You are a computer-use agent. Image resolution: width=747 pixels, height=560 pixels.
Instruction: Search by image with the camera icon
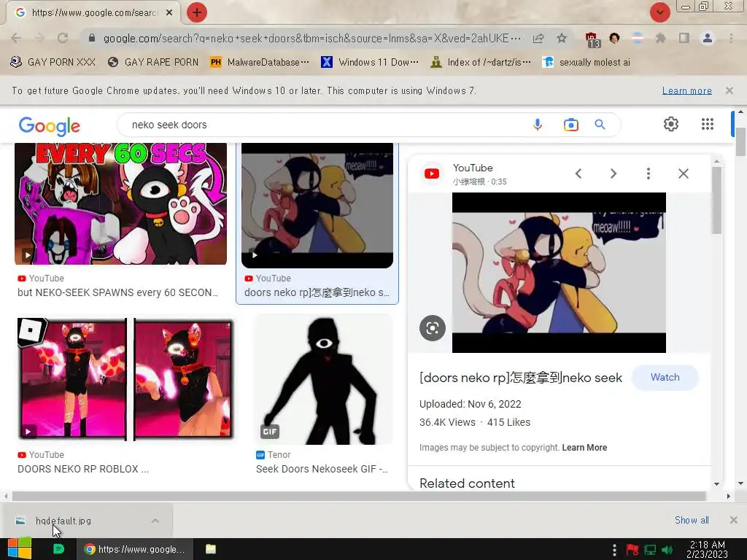pyautogui.click(x=570, y=125)
